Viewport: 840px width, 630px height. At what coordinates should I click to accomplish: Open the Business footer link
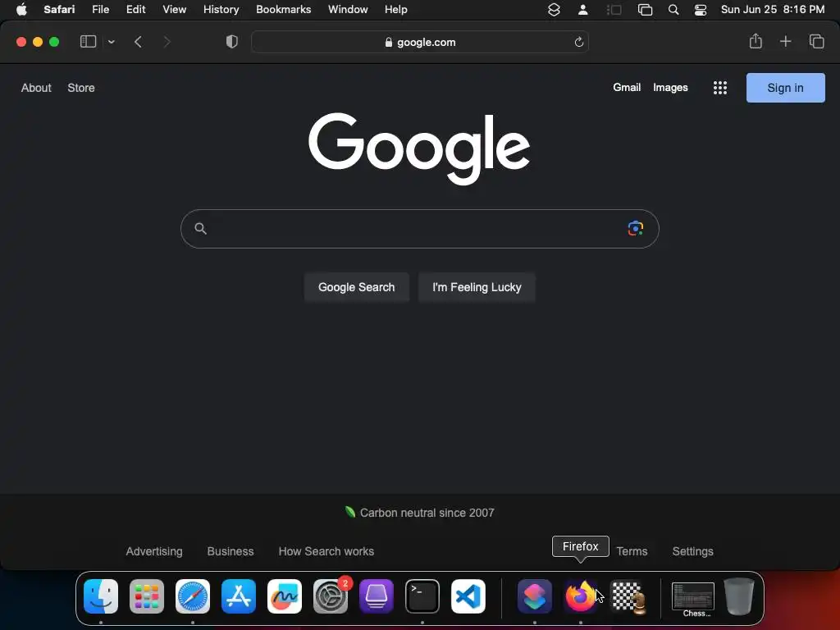[x=231, y=551]
